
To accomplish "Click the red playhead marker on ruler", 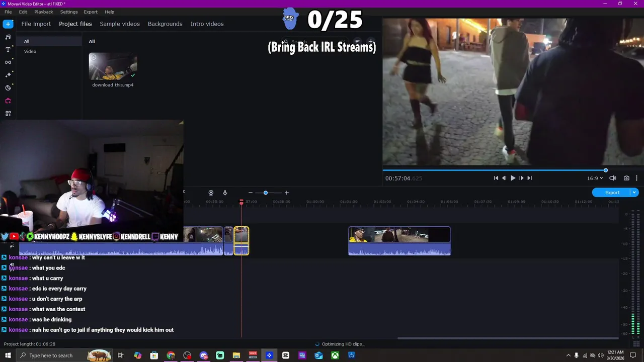I will coord(241,202).
